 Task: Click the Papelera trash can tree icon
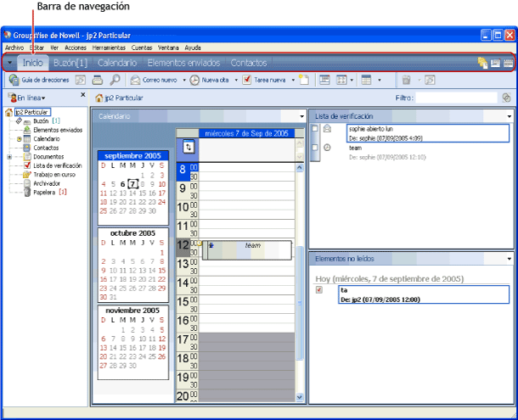coord(27,192)
